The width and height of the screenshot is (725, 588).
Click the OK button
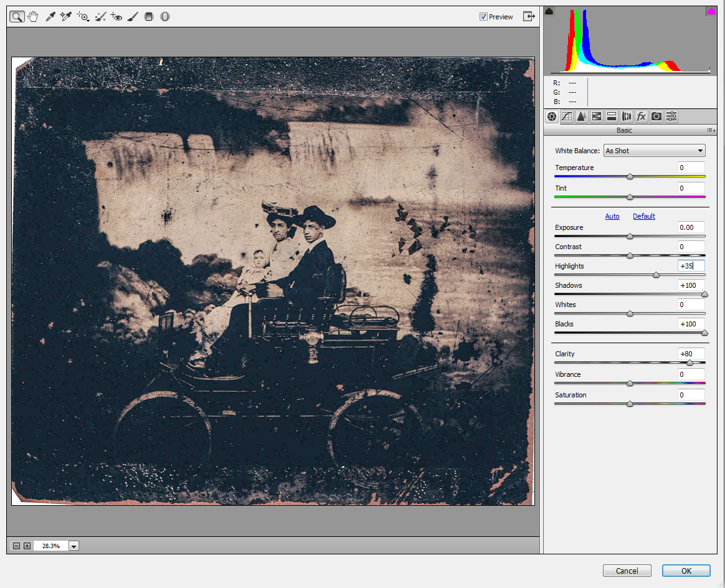[686, 571]
